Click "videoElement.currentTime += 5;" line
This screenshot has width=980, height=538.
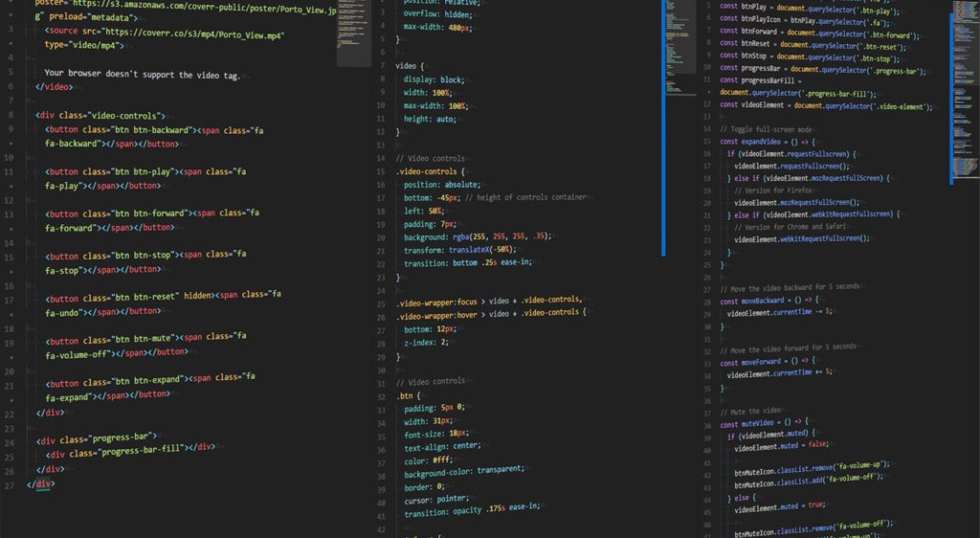pyautogui.click(x=779, y=373)
